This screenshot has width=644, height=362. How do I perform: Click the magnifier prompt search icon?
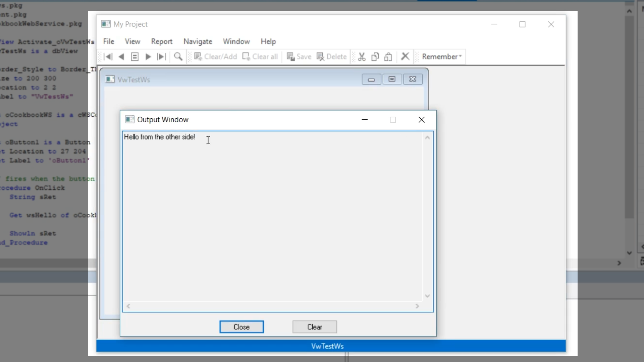coord(178,57)
